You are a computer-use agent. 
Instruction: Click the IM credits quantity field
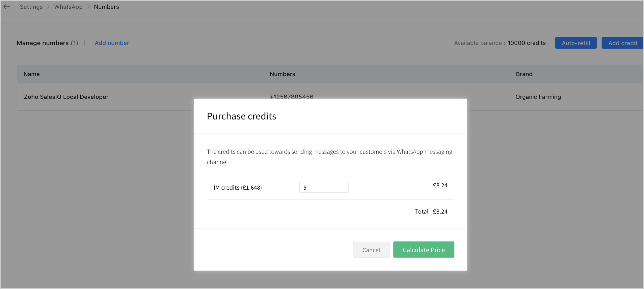click(x=324, y=187)
